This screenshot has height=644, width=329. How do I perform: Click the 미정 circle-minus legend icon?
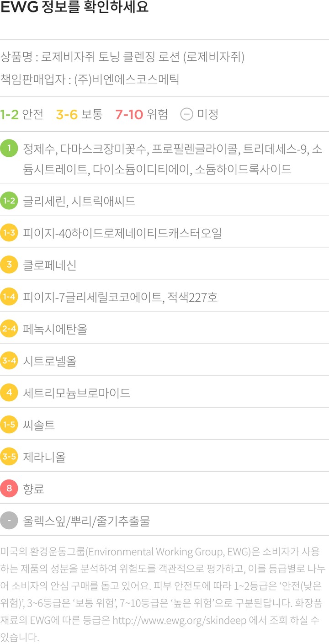[186, 114]
